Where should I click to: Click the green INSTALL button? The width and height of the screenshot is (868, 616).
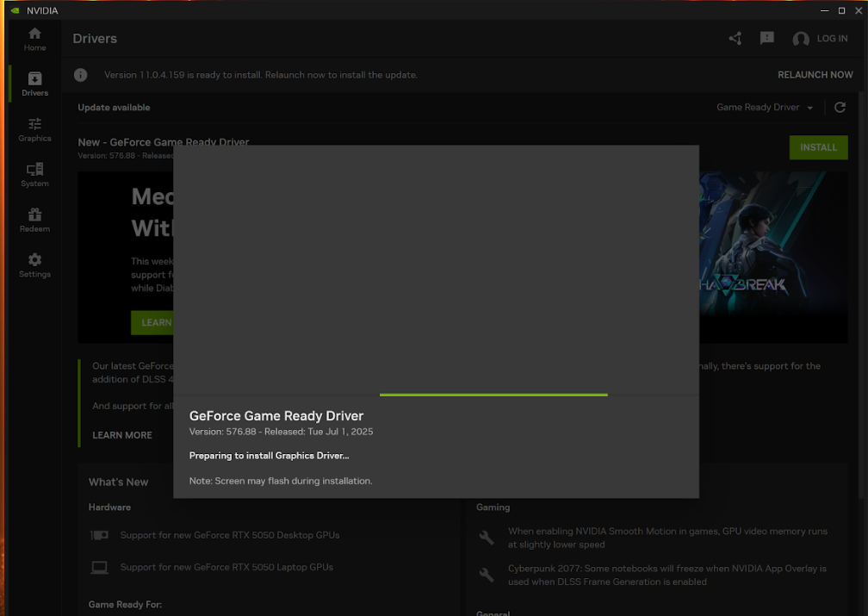(x=818, y=147)
